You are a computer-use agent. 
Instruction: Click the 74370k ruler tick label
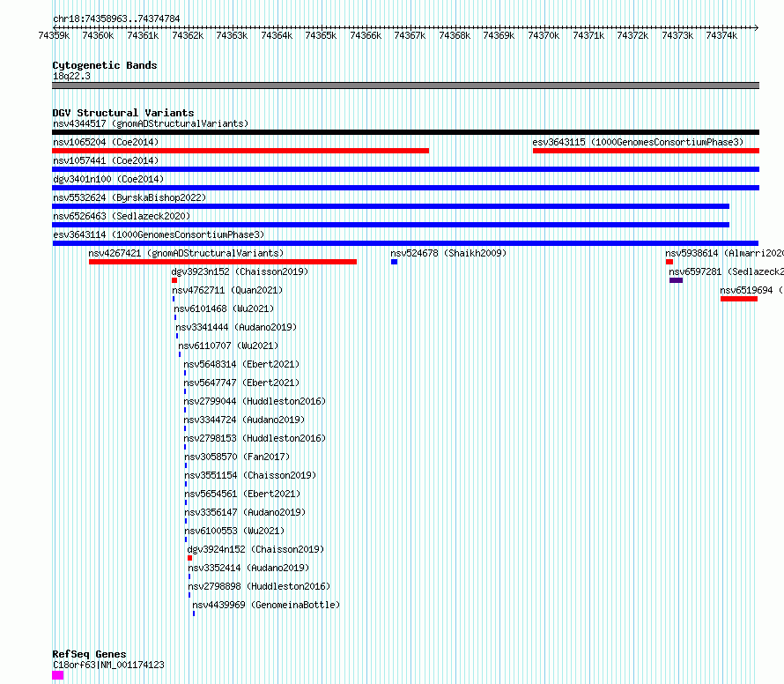[544, 35]
